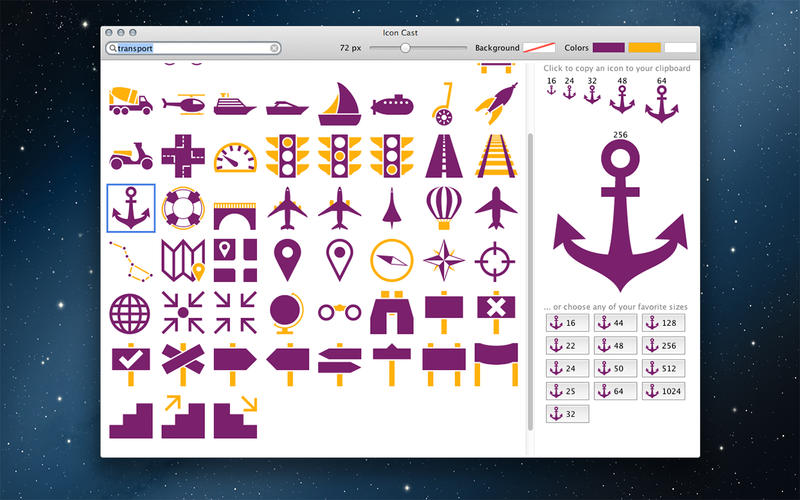Select the binoculars icon
Screen dimensions: 800x500
(x=392, y=313)
